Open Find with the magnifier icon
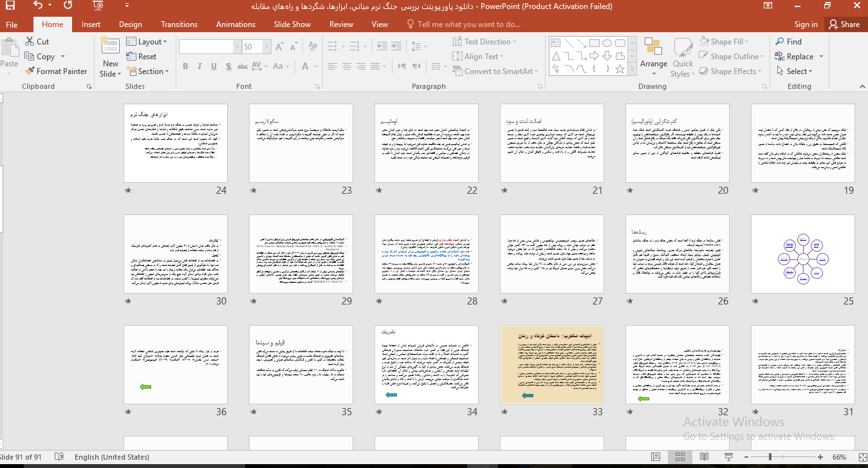The image size is (868, 468). click(x=780, y=41)
